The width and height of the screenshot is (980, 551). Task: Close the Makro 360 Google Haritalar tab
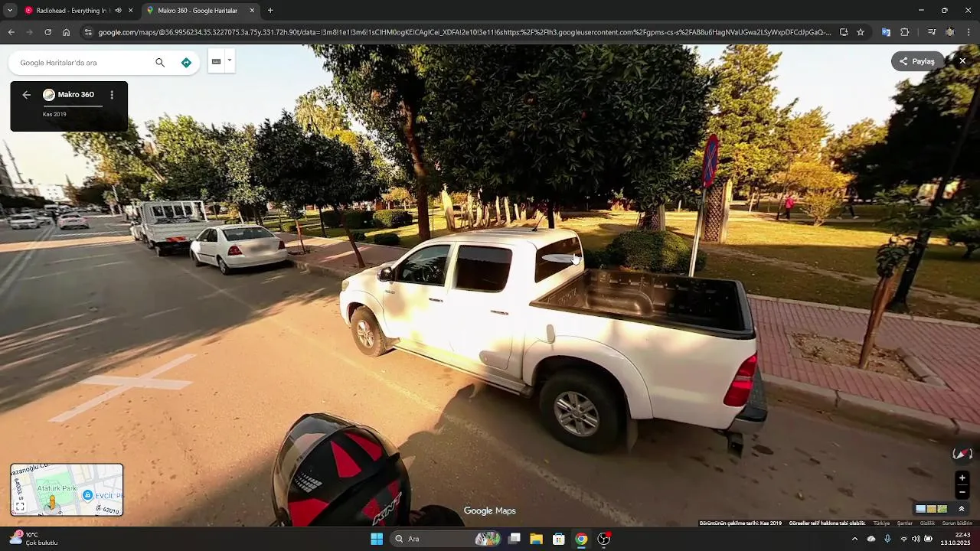252,11
